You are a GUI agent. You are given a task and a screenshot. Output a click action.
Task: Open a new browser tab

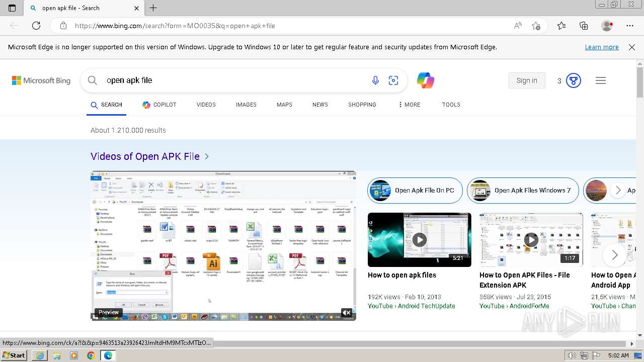(153, 8)
